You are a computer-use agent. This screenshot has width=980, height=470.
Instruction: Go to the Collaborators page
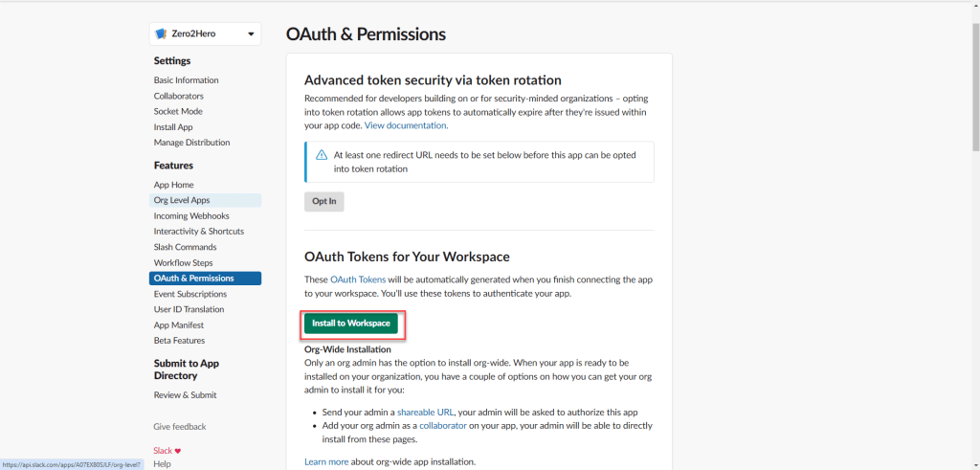(x=178, y=96)
